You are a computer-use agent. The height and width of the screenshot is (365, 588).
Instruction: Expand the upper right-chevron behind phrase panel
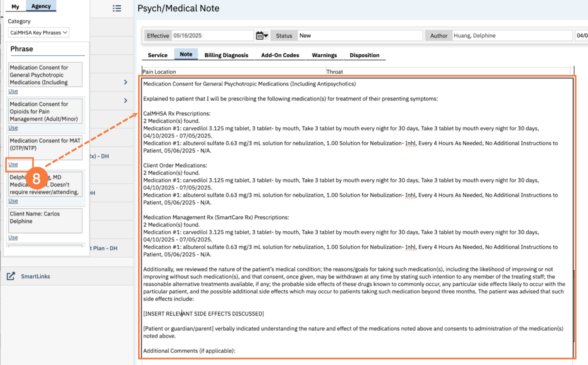click(x=125, y=82)
